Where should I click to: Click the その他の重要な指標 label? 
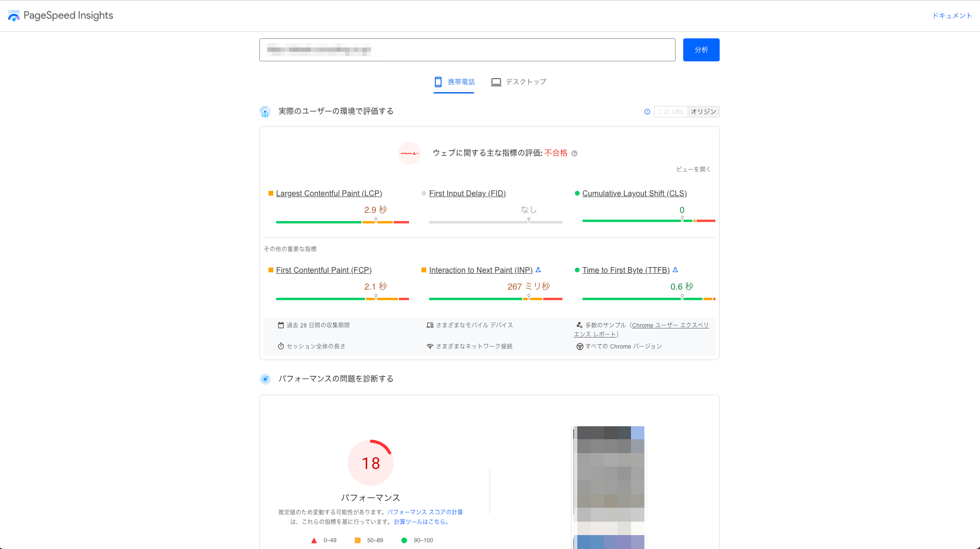click(x=290, y=249)
